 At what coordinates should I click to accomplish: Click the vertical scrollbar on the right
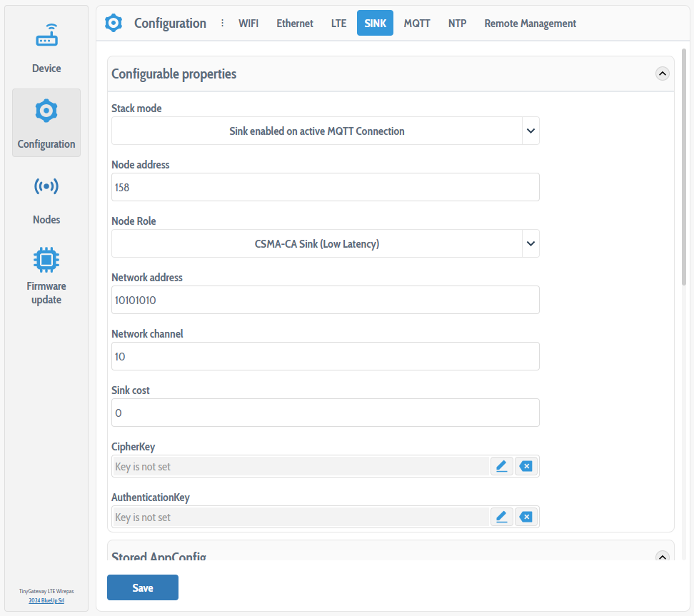click(x=684, y=164)
